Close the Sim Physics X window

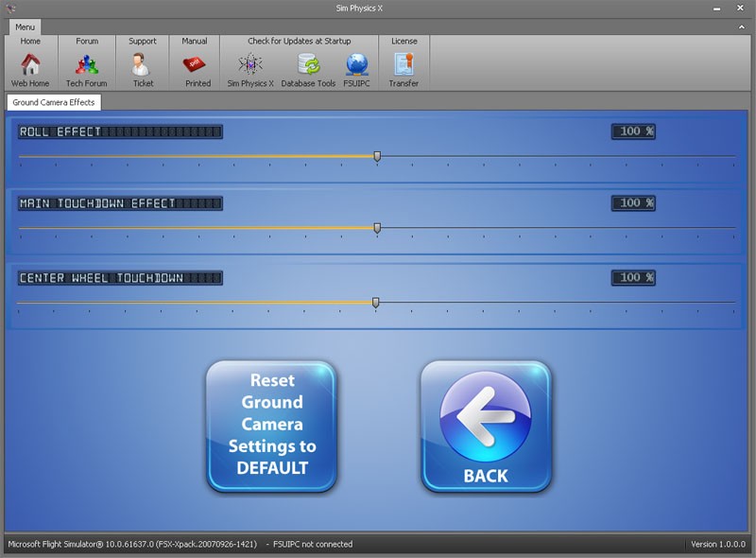pos(743,9)
